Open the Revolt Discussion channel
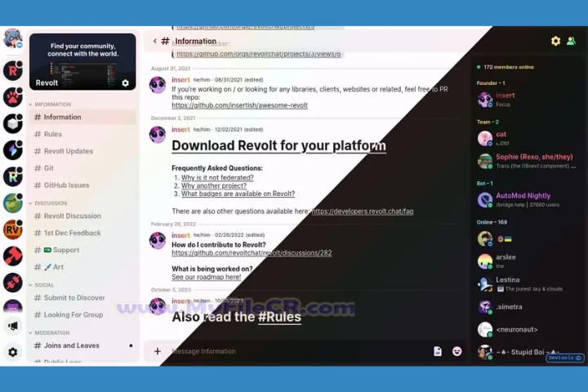 click(x=82, y=216)
